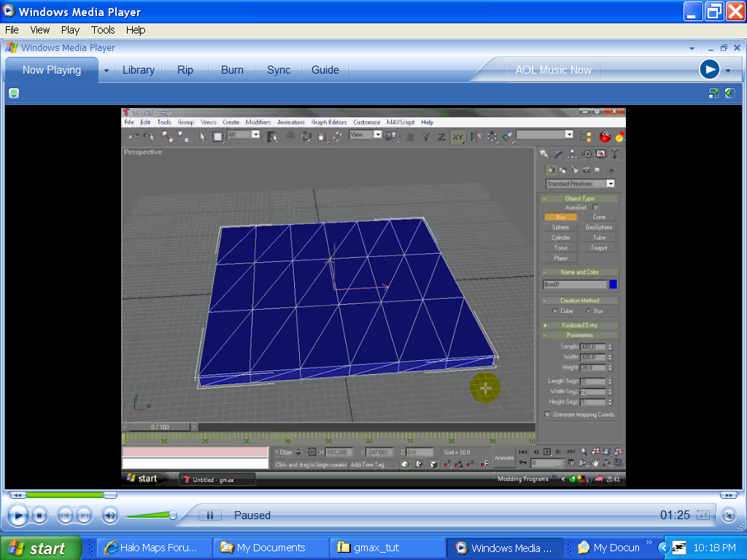Mute the audio with the speaker button
This screenshot has height=560, width=747.
[109, 516]
